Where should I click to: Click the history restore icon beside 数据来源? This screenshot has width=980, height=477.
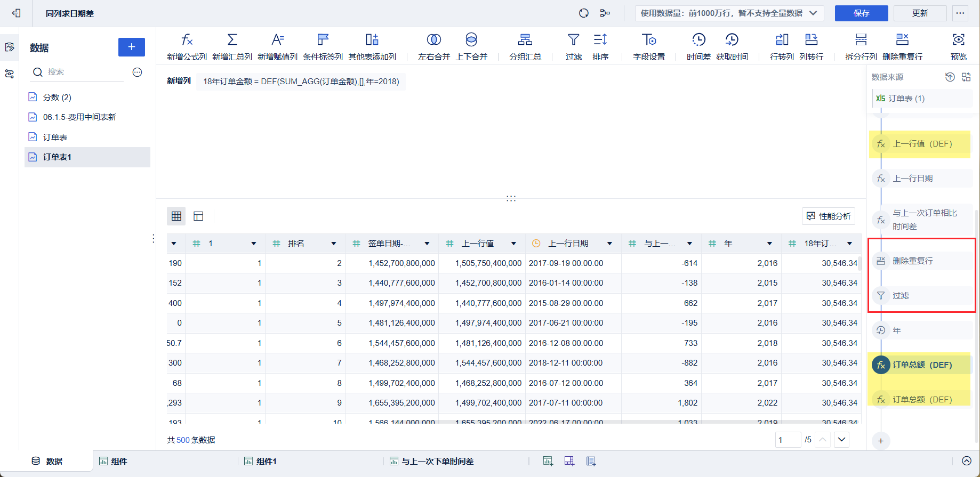pos(950,77)
